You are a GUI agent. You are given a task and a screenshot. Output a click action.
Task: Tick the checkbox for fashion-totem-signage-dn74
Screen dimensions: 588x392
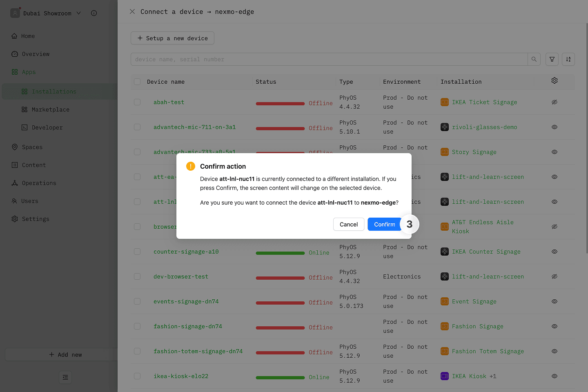pyautogui.click(x=137, y=351)
